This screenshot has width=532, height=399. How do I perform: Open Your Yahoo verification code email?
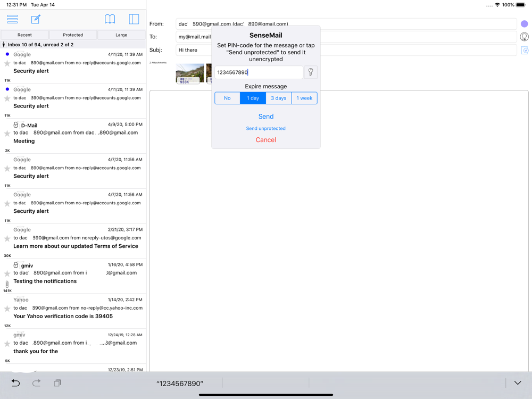[73, 311]
